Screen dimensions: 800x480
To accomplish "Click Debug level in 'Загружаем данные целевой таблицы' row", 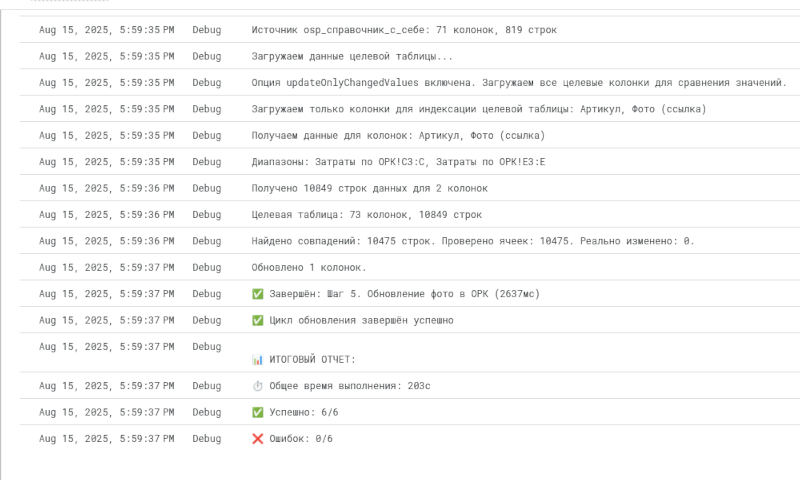I will tap(207, 56).
